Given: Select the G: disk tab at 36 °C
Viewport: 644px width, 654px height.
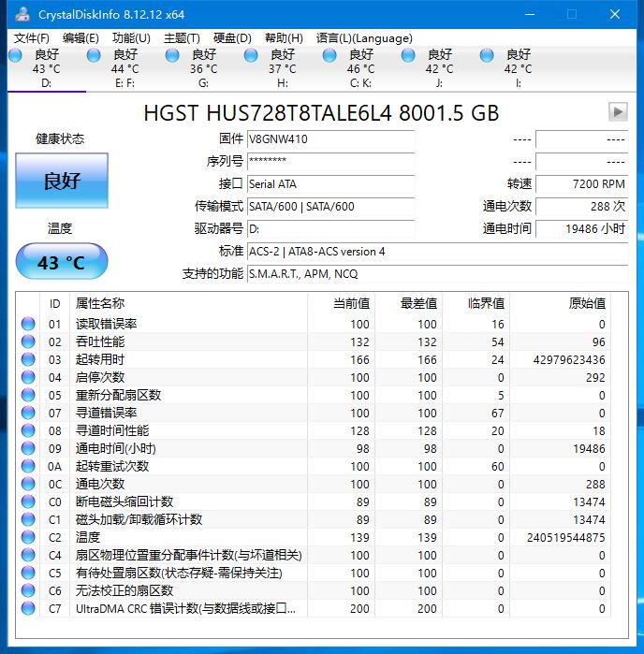Looking at the screenshot, I should [204, 69].
